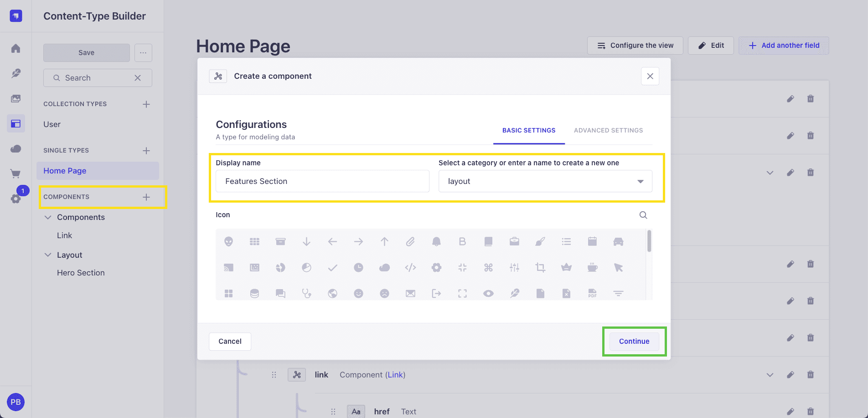Click Continue to proceed

pos(634,341)
